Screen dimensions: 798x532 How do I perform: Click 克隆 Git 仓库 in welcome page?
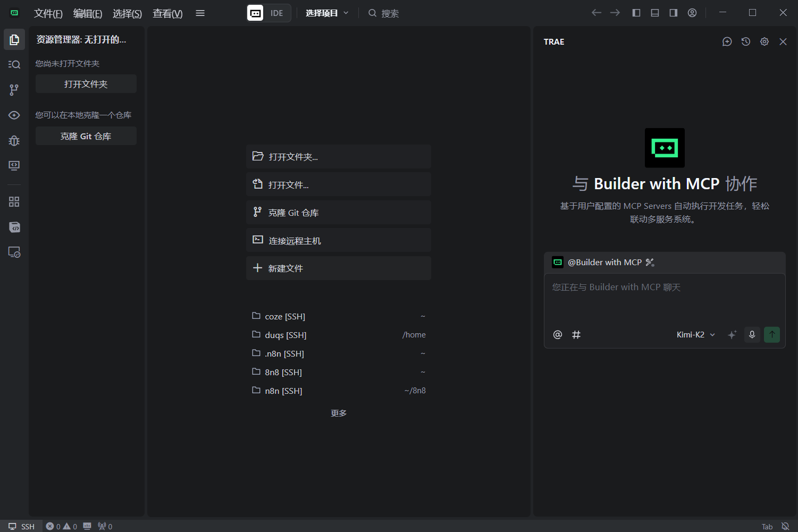coord(339,213)
